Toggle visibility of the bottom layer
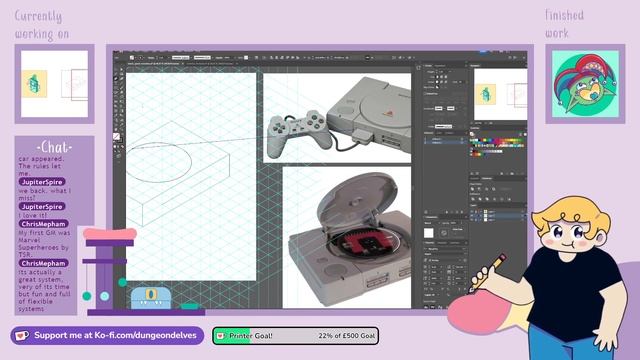This screenshot has width=640, height=360. pos(472,220)
